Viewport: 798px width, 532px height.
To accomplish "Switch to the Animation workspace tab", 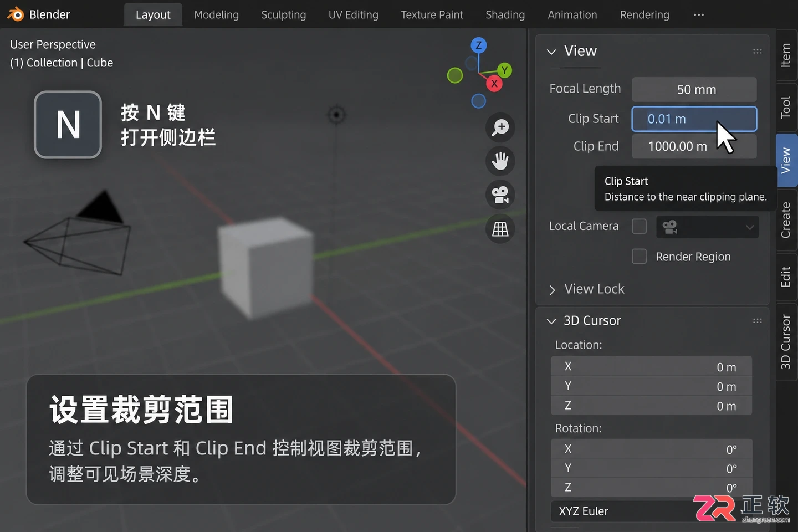I will (x=572, y=15).
